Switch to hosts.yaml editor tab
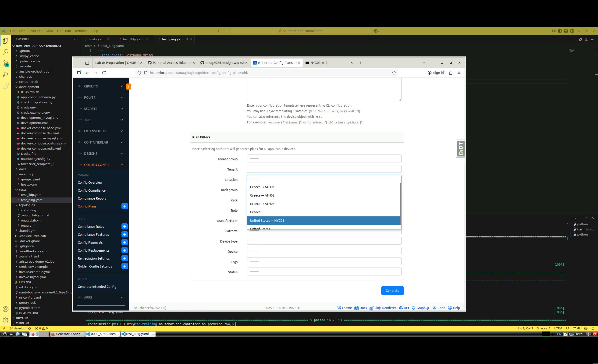598x364 pixels. click(x=97, y=39)
